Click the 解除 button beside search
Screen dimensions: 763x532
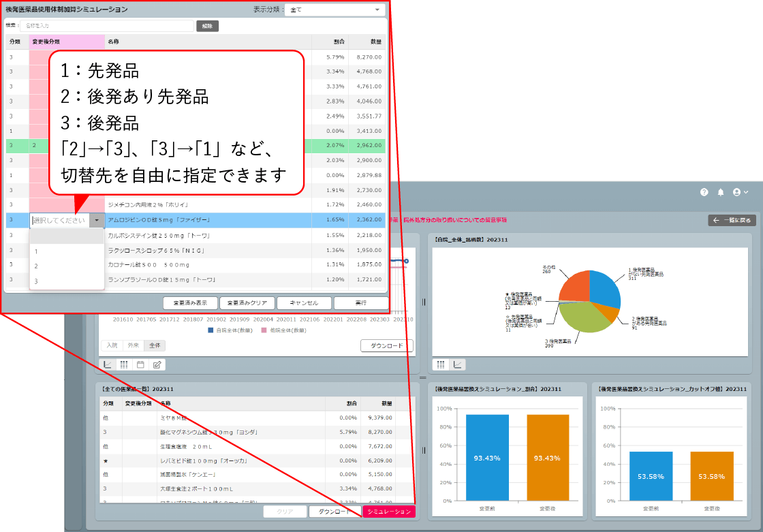207,26
